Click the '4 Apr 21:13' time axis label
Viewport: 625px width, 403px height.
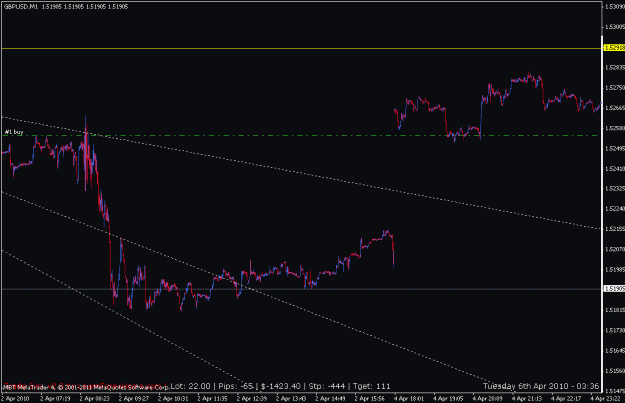click(527, 398)
